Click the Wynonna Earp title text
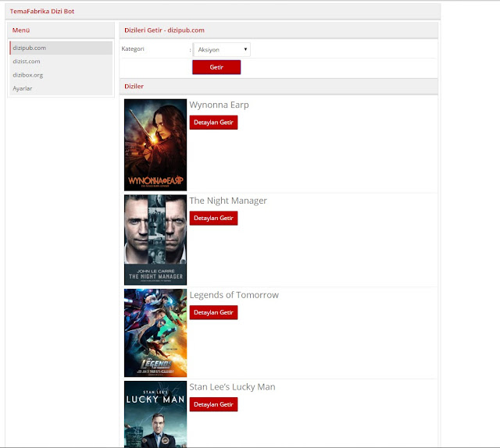This screenshot has height=448, width=500. click(x=219, y=105)
